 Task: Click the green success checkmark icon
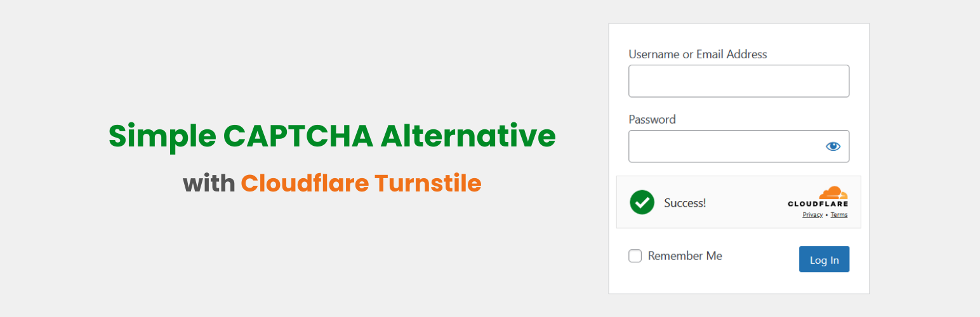642,202
